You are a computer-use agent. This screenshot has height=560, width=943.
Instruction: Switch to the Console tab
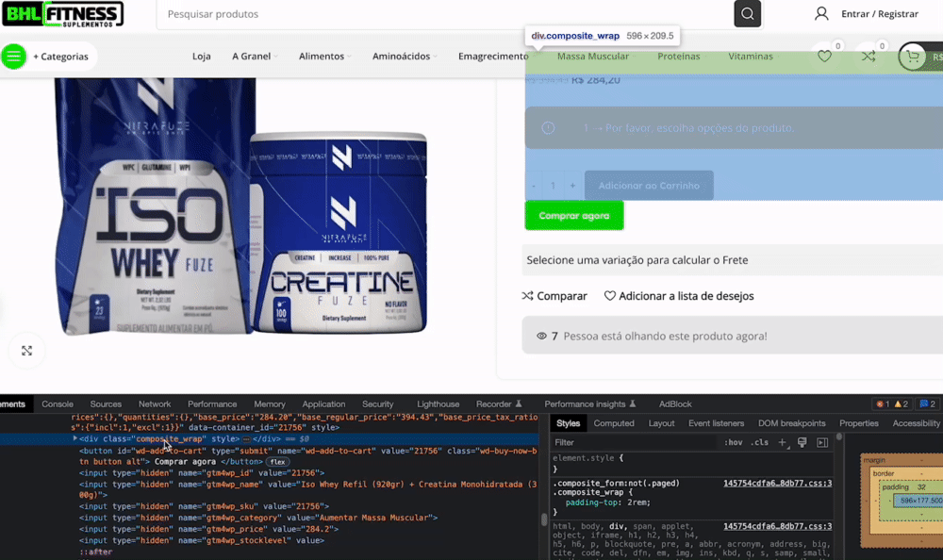point(58,404)
